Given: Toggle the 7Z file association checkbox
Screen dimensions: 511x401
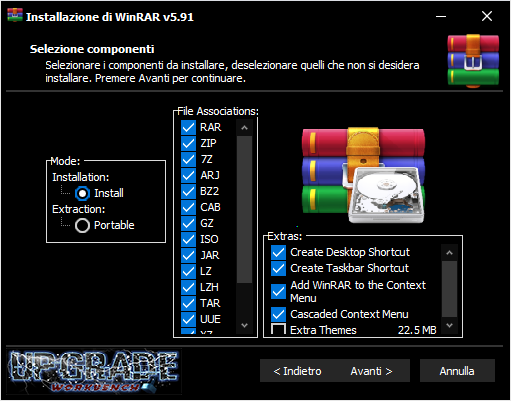Looking at the screenshot, I should [x=188, y=159].
